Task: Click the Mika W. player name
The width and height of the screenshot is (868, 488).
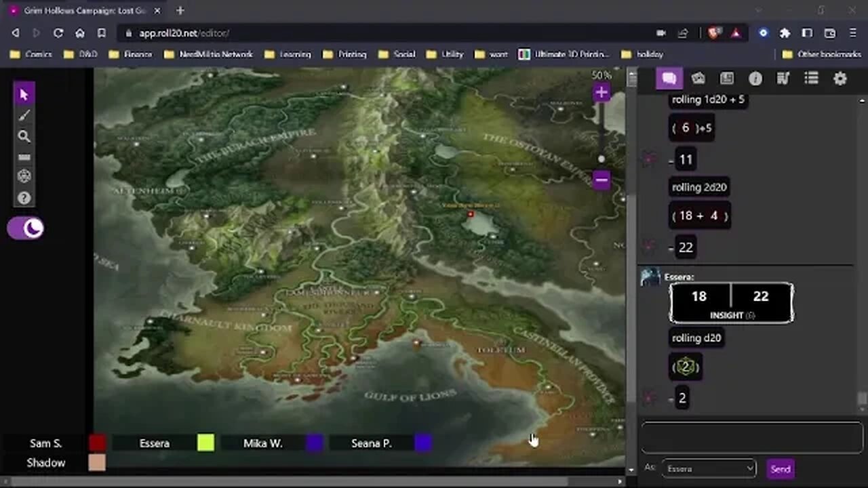Action: (x=262, y=443)
